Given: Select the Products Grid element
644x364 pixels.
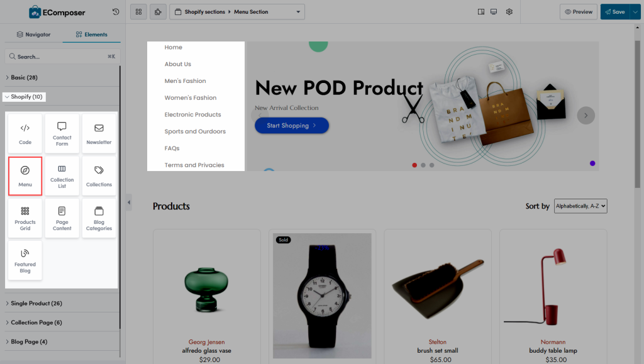Looking at the screenshot, I should [x=25, y=218].
